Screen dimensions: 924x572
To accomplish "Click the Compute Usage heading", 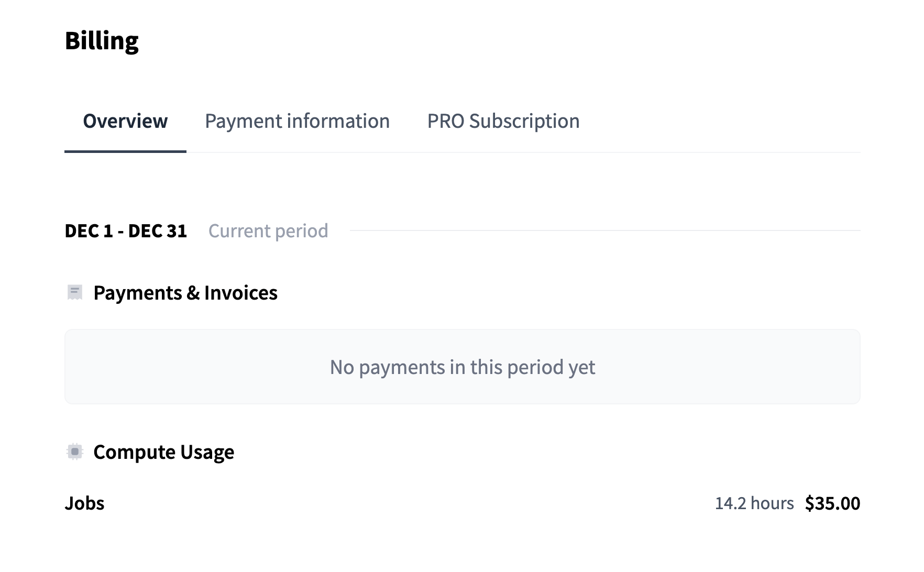I will (164, 452).
